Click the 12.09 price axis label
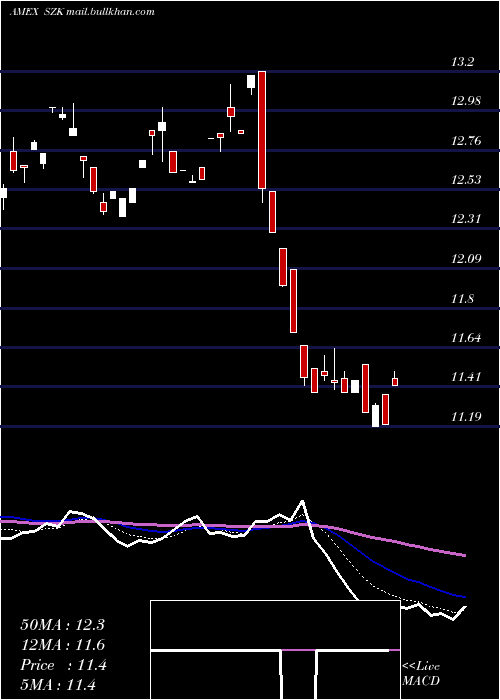This screenshot has width=500, height=700. (466, 258)
